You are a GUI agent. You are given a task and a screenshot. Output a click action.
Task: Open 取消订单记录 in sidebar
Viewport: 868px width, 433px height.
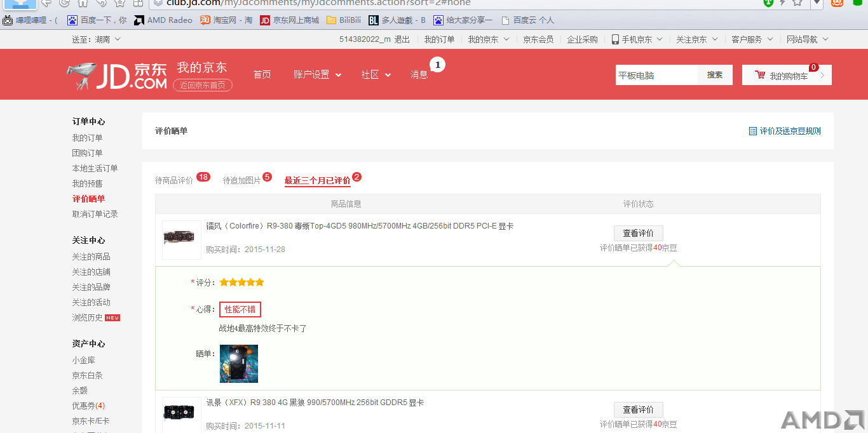pyautogui.click(x=95, y=214)
